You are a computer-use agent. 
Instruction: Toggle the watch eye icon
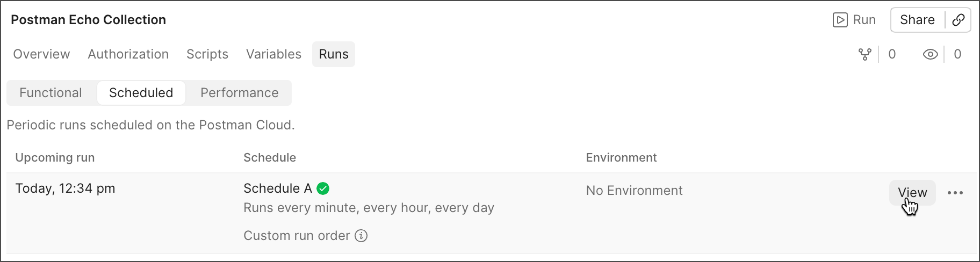(930, 54)
